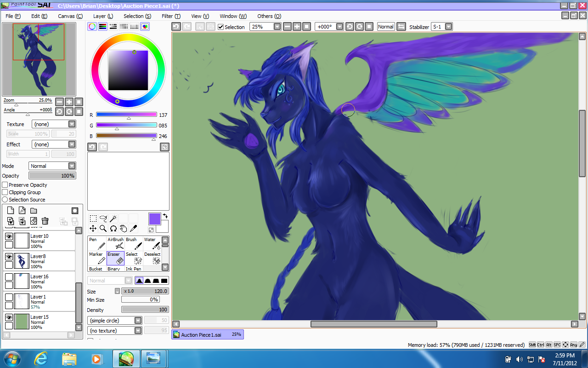Viewport: 588px width, 368px height.
Task: Open the Filter menu
Action: click(x=171, y=16)
